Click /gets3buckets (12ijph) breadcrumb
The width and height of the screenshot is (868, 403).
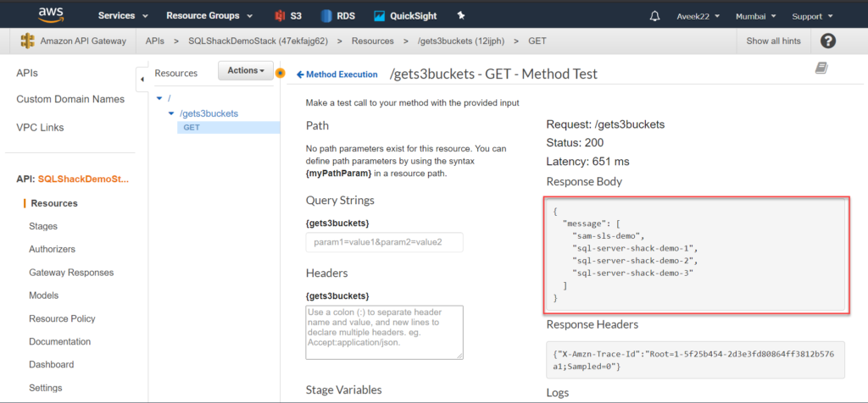[460, 41]
